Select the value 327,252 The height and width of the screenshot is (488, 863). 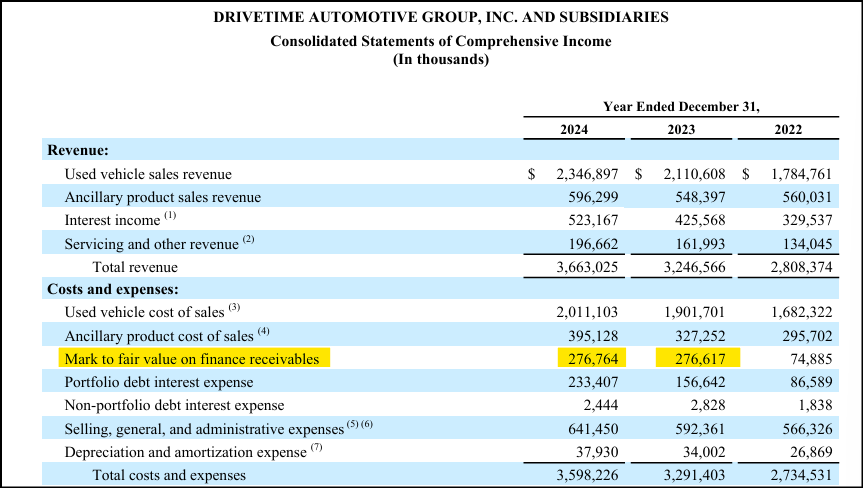click(701, 336)
